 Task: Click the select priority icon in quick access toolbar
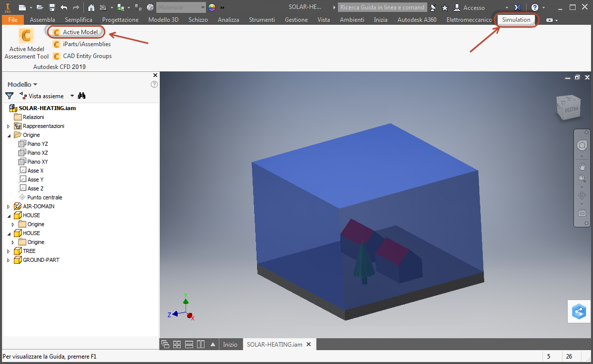tap(121, 7)
